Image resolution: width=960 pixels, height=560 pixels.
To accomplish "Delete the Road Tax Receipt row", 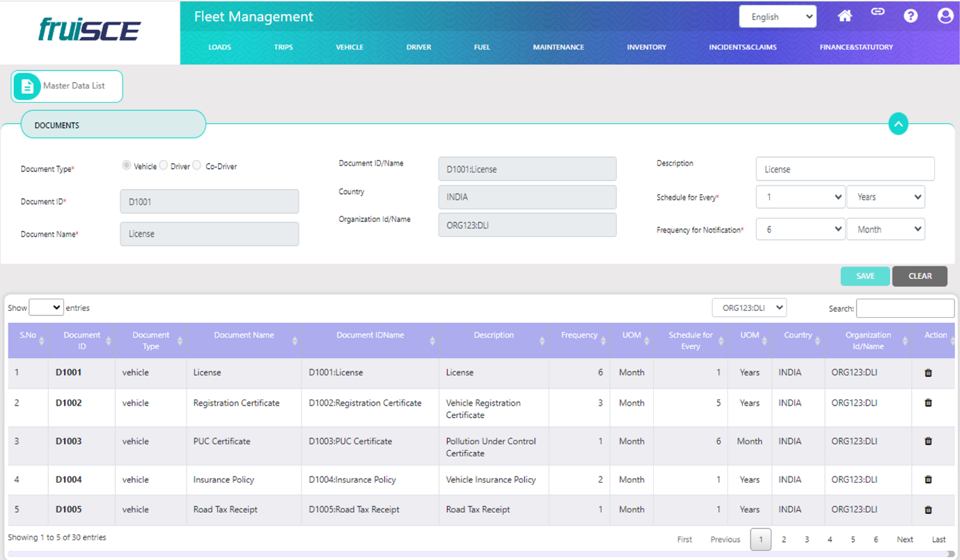I will point(928,510).
